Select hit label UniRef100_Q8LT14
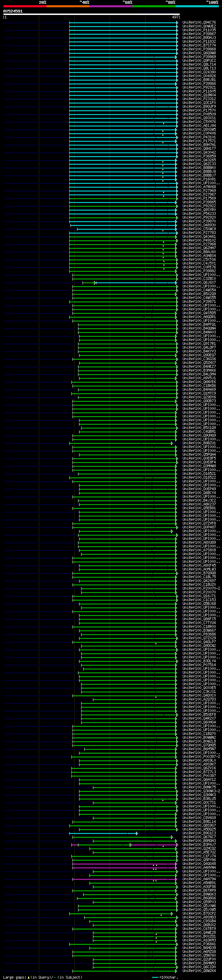 tap(199, 64)
